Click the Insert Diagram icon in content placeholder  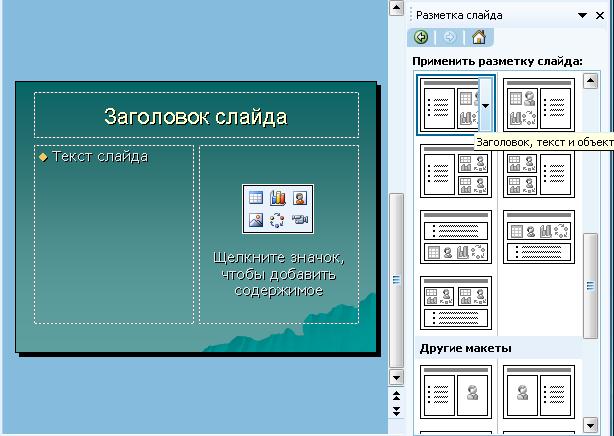(x=277, y=220)
